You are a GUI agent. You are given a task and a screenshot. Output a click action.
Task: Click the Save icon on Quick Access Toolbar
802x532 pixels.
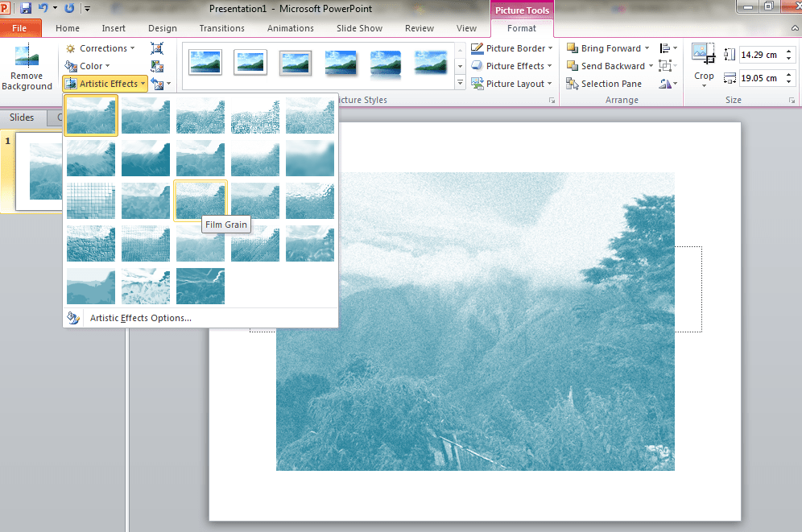[27, 9]
